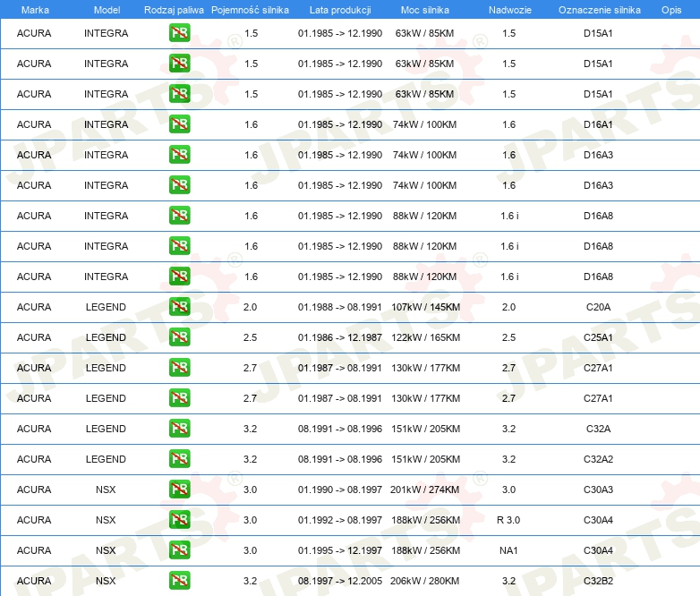Click engine code C32A2
This screenshot has width=700, height=596.
(x=598, y=459)
